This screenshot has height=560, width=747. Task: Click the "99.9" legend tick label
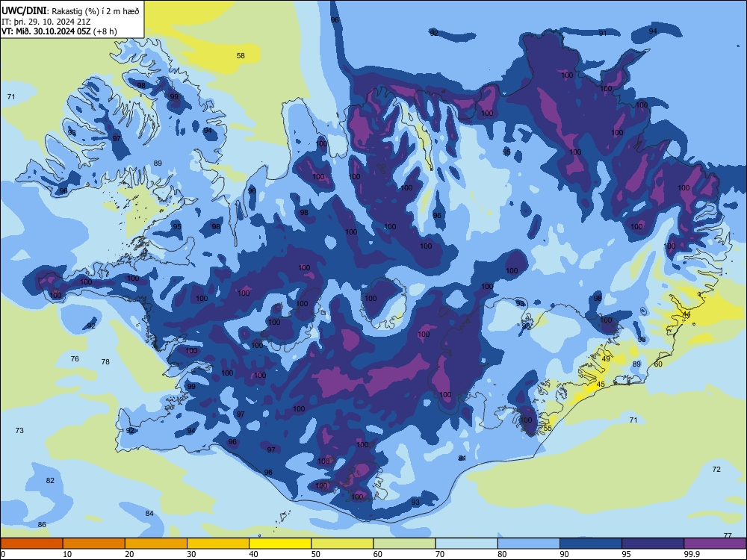(692, 554)
